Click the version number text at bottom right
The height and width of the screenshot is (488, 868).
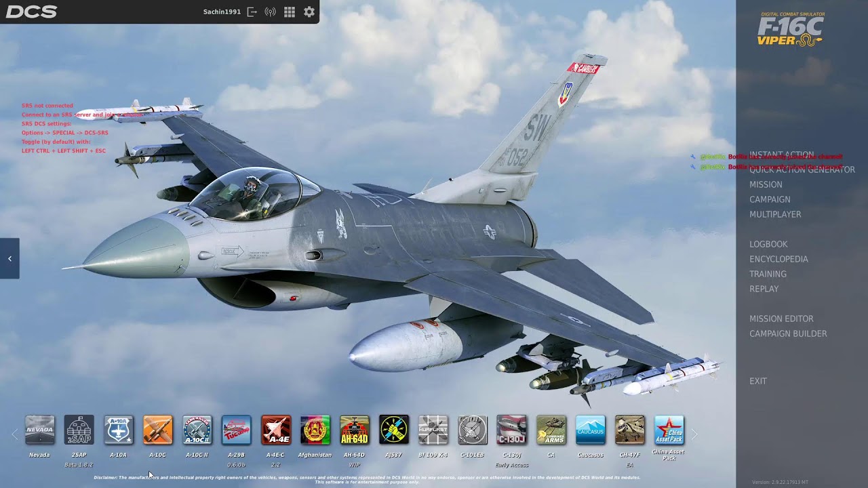click(780, 482)
